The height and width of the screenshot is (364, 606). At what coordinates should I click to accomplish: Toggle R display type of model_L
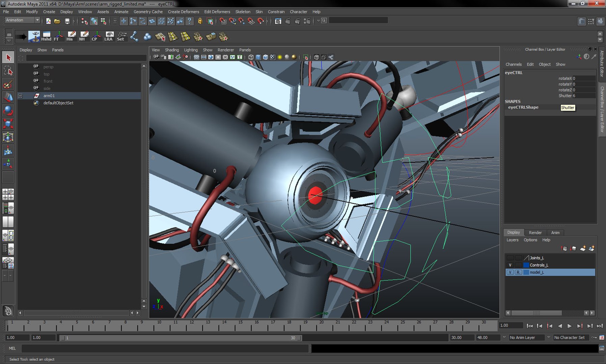518,272
